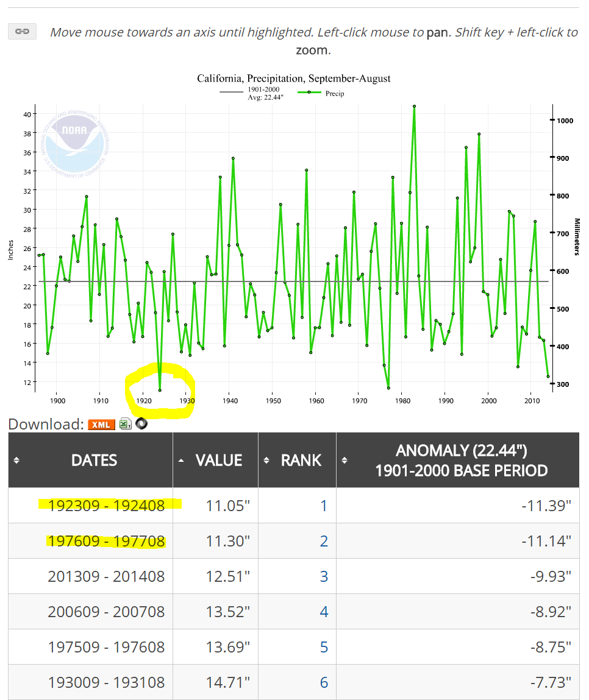
Task: Click the permalink chain icon button
Action: [x=23, y=32]
